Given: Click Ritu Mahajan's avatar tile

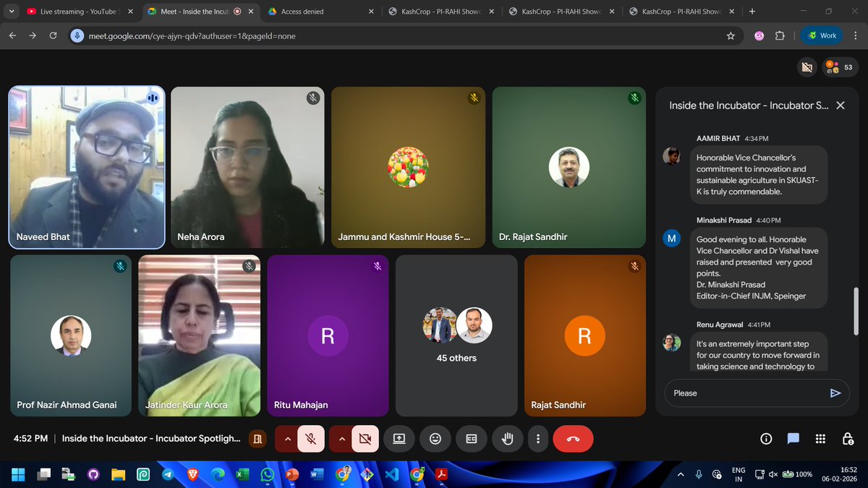Looking at the screenshot, I should click(x=328, y=335).
